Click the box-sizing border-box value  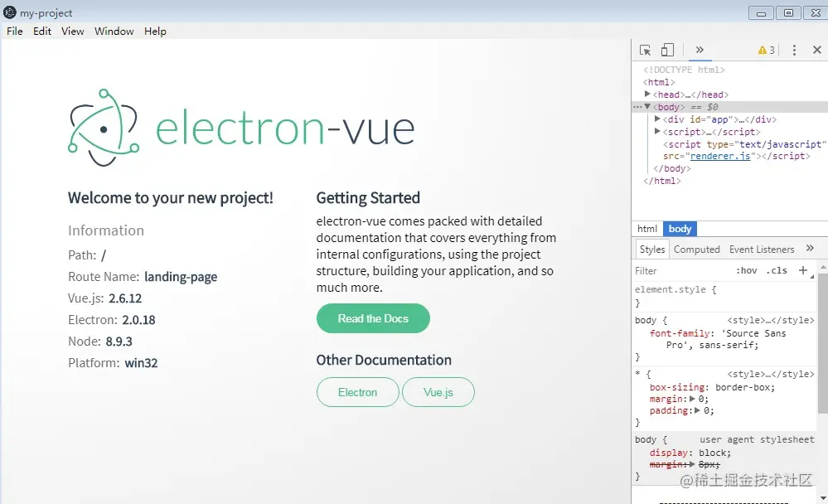(743, 387)
